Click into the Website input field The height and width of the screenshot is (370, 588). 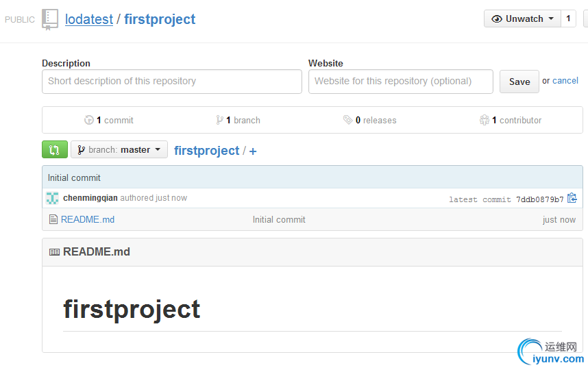pyautogui.click(x=400, y=82)
